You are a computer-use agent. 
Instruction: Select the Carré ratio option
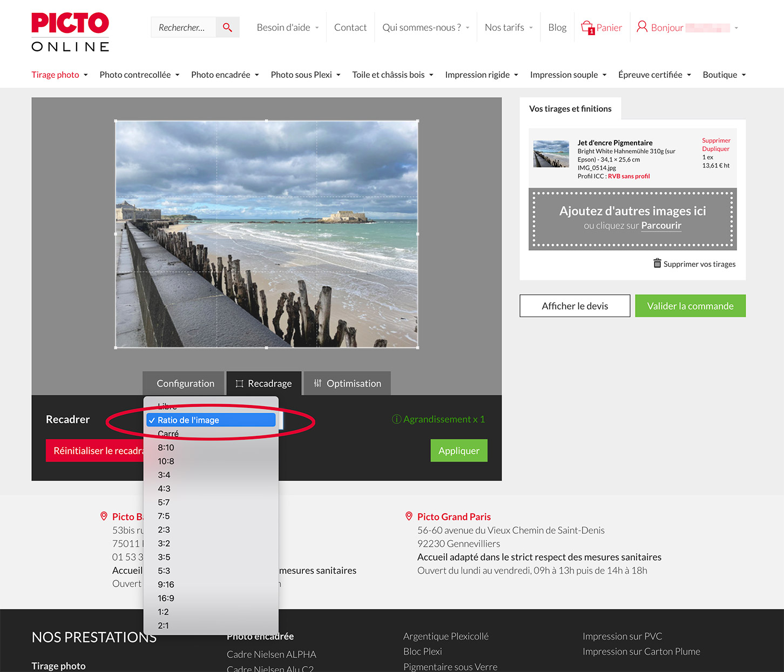(x=168, y=434)
